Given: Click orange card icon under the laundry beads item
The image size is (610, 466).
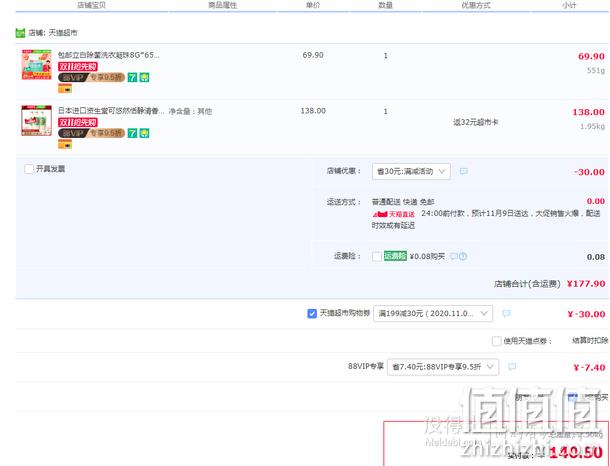Looking at the screenshot, I should pos(65,89).
